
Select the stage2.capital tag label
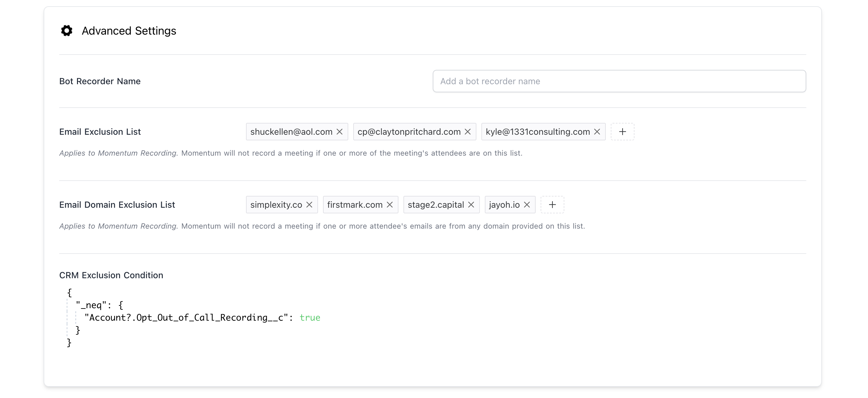point(435,205)
